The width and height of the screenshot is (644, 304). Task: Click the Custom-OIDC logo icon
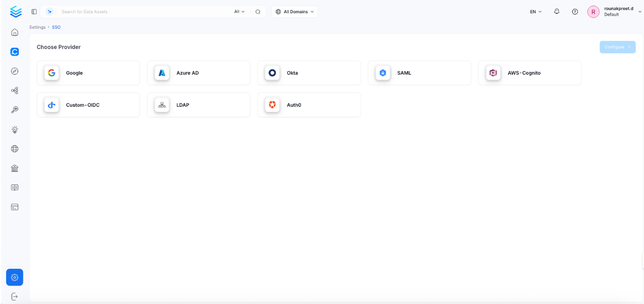[52, 105]
